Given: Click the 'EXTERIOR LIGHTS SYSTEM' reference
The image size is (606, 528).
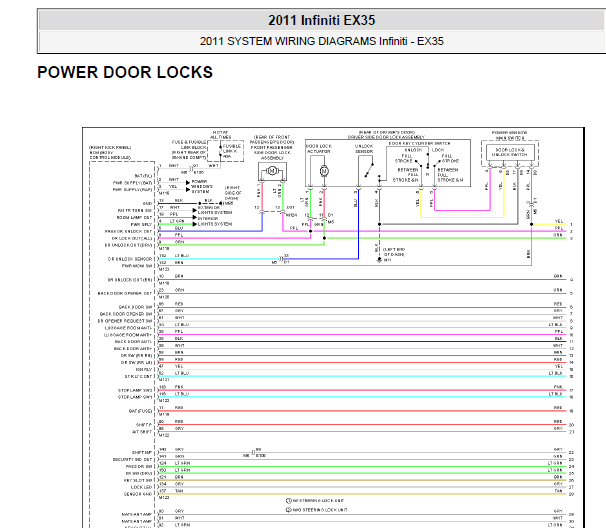Looking at the screenshot, I should [x=215, y=210].
